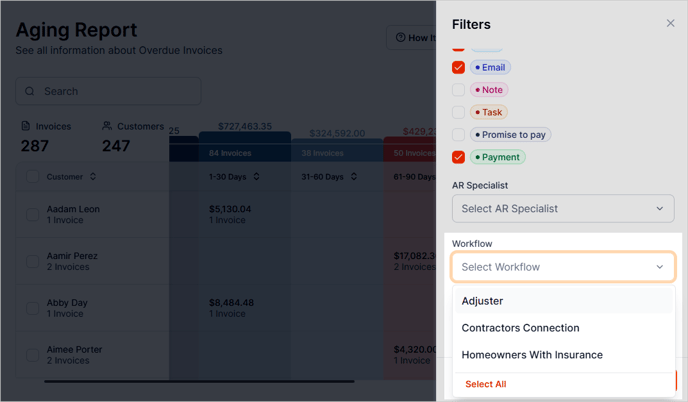Viewport: 688px width, 402px height.
Task: Click the Customers people icon
Action: tap(107, 126)
